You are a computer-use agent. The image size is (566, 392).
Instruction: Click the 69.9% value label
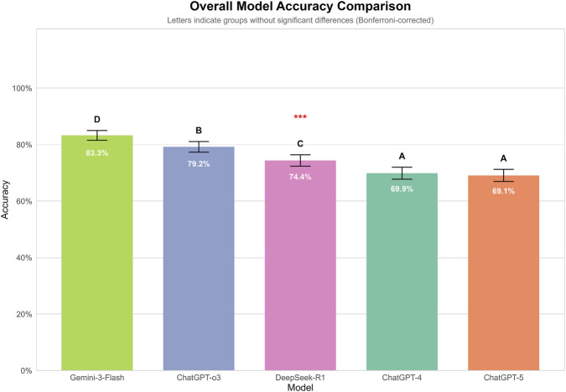pos(402,189)
